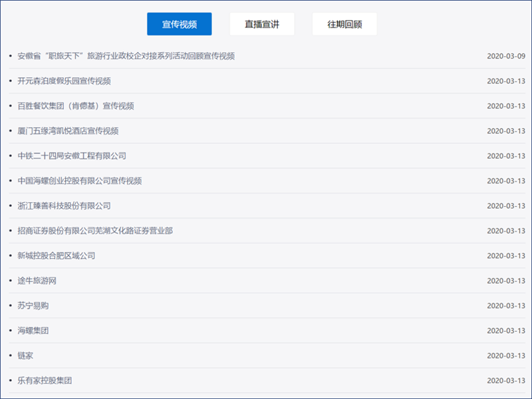Open 开元森泊度假乐园宣传视频 link
The image size is (532, 399).
(x=64, y=81)
